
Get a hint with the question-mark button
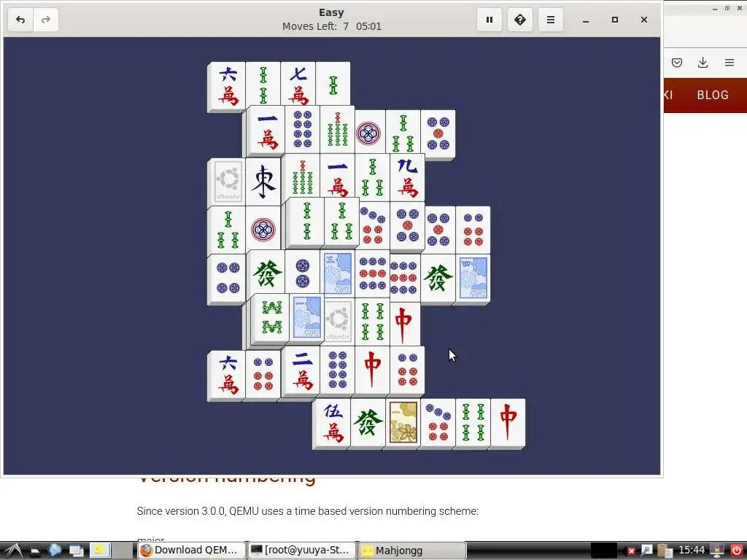(519, 20)
